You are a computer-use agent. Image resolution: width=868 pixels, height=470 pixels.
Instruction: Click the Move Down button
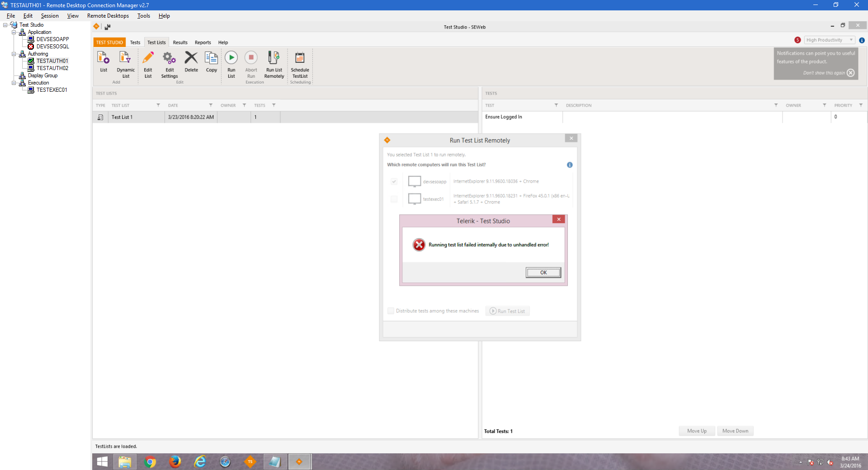[735, 431]
